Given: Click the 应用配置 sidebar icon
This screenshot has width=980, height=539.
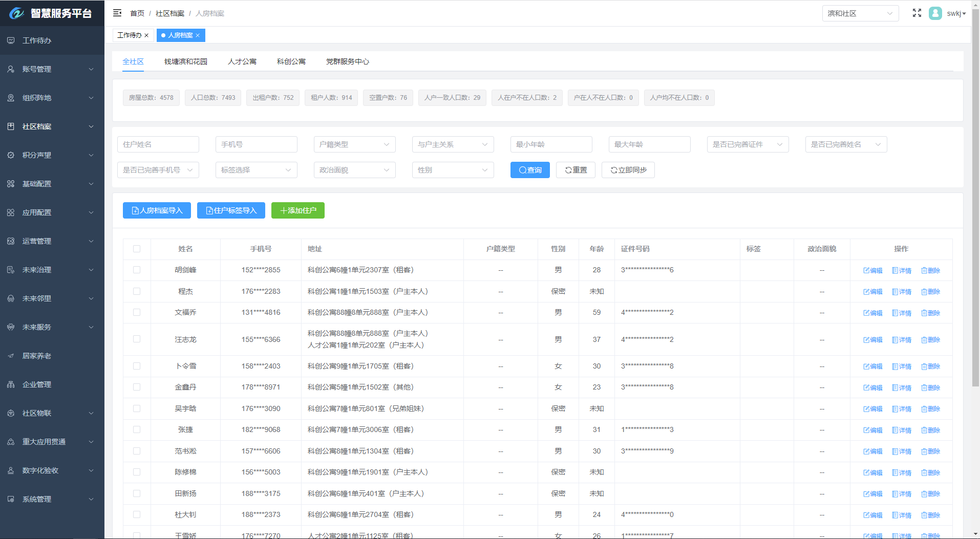Looking at the screenshot, I should pyautogui.click(x=11, y=212).
